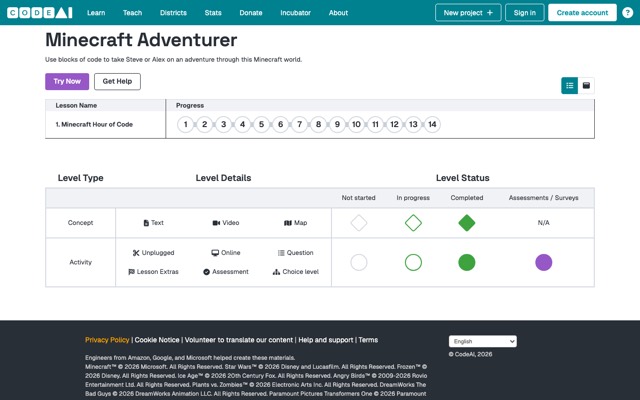640x400 pixels.
Task: Click the N/A assessments cell
Action: click(543, 223)
